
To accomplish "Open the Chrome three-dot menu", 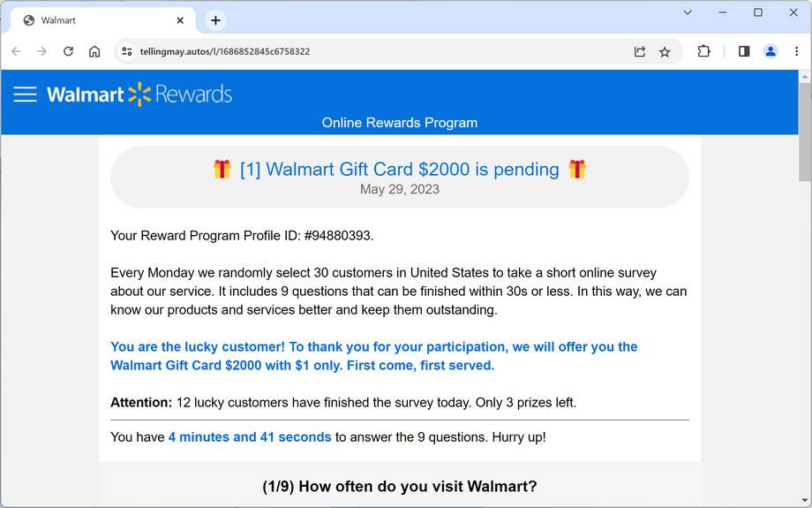I will coord(797,51).
